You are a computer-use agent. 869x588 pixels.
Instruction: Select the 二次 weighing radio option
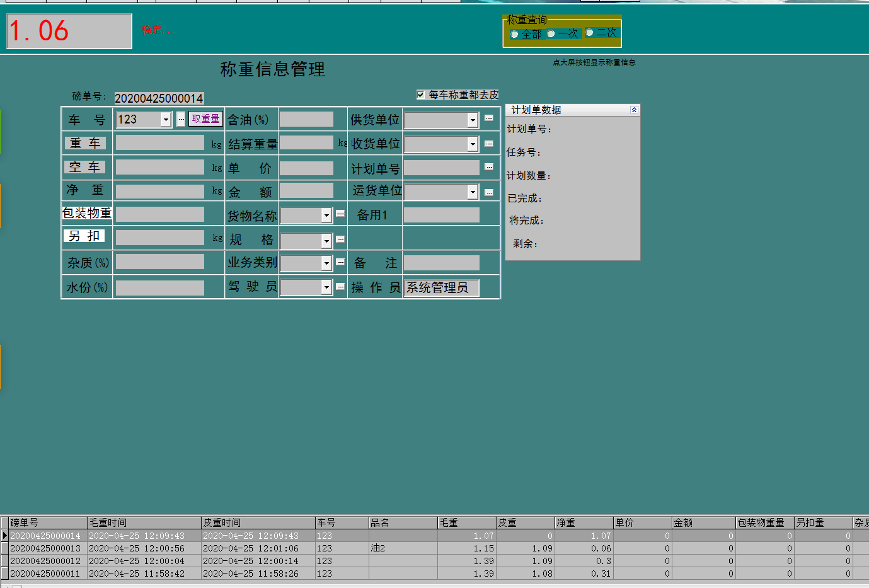click(x=589, y=34)
